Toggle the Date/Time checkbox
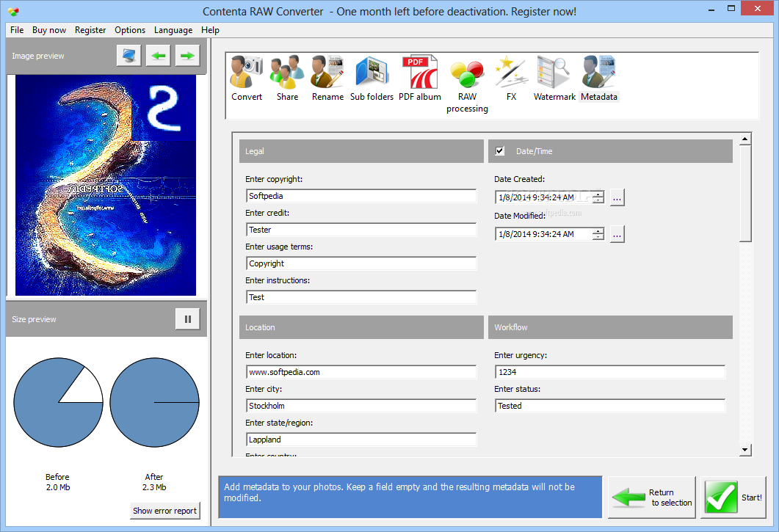 pos(500,151)
